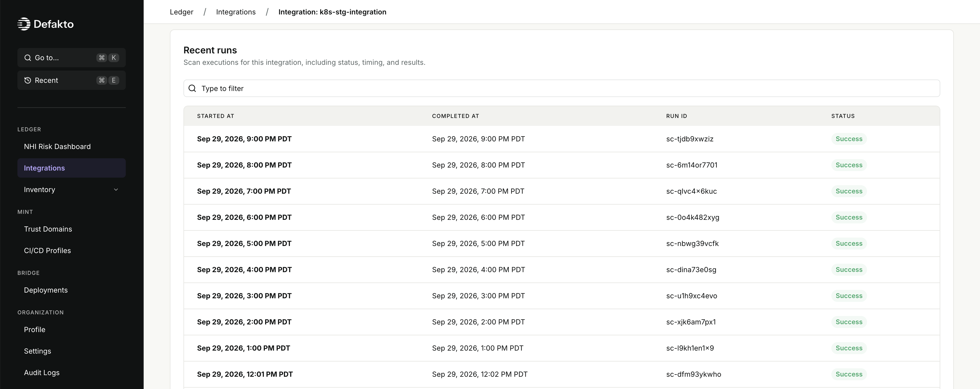Click the filter search magnifier icon
Screen dimensions: 980x389
click(x=192, y=88)
